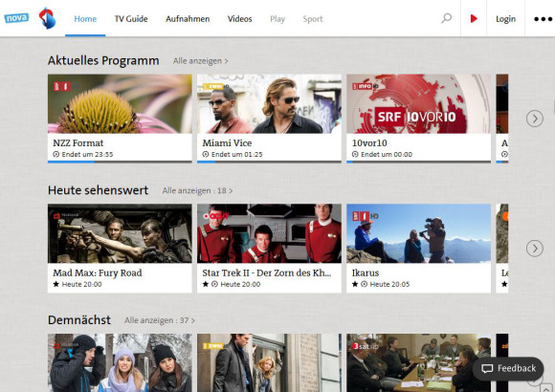Click Alle anzeigen next to Aktuelles Programm
This screenshot has height=392, width=555.
(200, 61)
